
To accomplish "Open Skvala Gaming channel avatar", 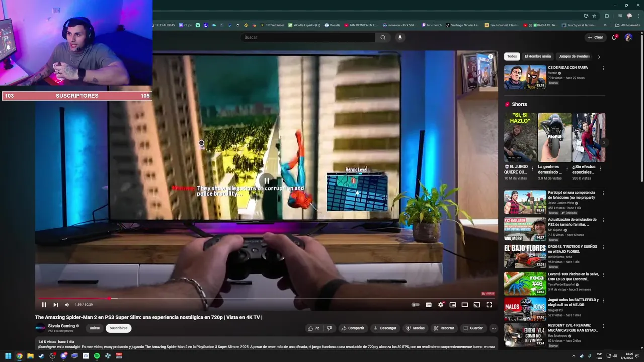I will pos(40,328).
